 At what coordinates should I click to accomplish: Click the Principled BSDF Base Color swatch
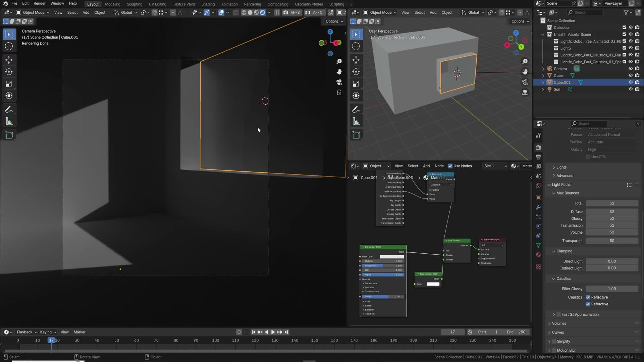[x=392, y=257]
